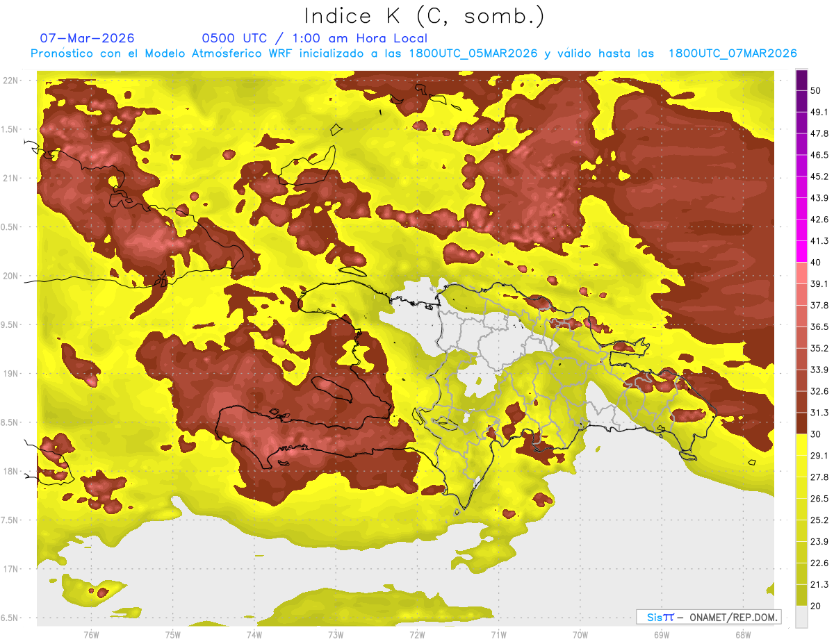
Task: Click the longitude label "71W"
Action: (x=498, y=635)
